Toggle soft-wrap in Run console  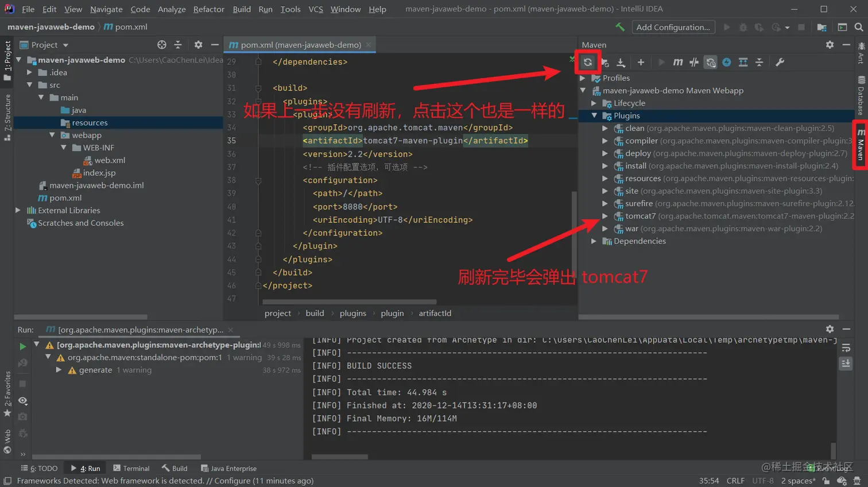[846, 348]
